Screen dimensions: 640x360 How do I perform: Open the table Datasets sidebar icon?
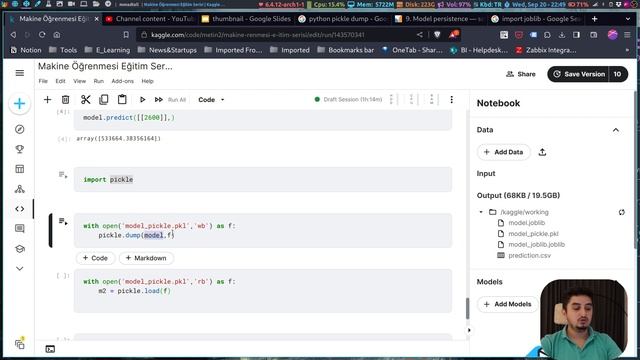[x=20, y=169]
